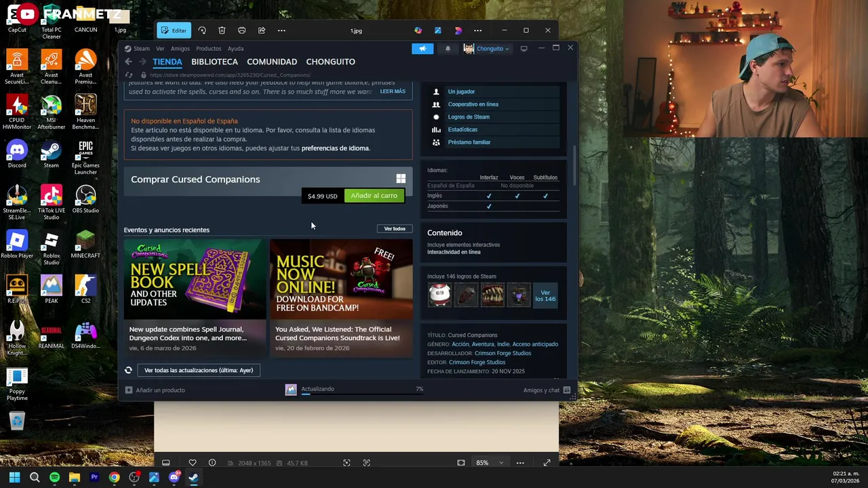Open Epic Games Launcher desktop icon
Viewport: 868px width, 488px height.
pos(85,157)
